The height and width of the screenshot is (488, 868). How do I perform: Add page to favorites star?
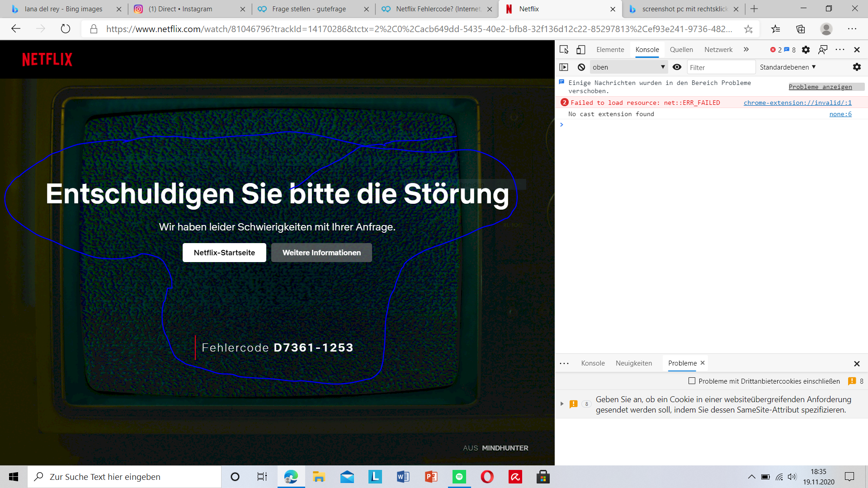coord(748,29)
